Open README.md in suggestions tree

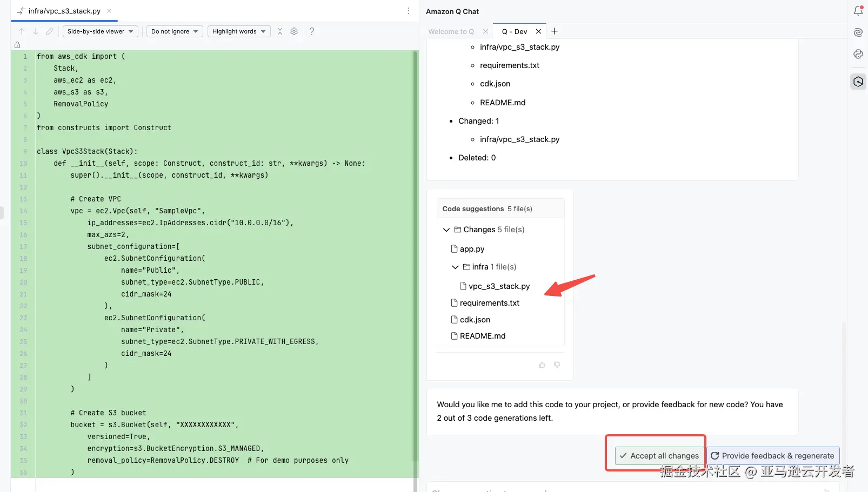482,336
